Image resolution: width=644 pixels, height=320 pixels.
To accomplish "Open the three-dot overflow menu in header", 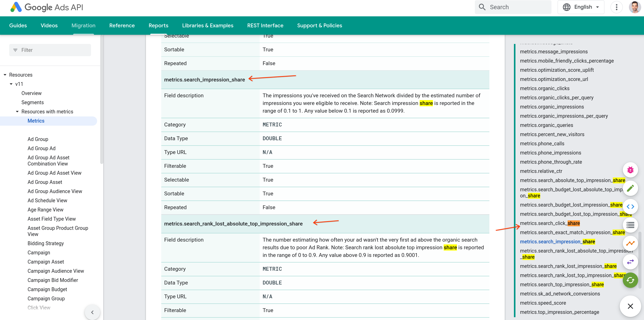I will point(616,7).
